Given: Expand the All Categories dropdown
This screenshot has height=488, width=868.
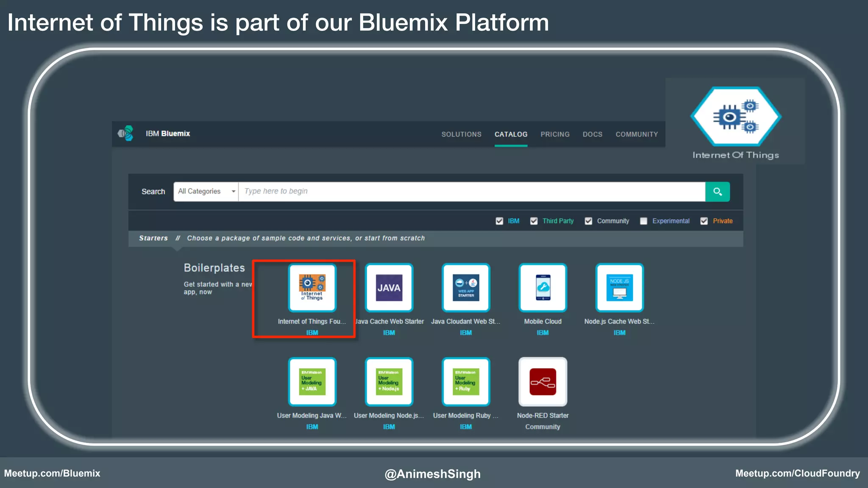Looking at the screenshot, I should (x=206, y=191).
